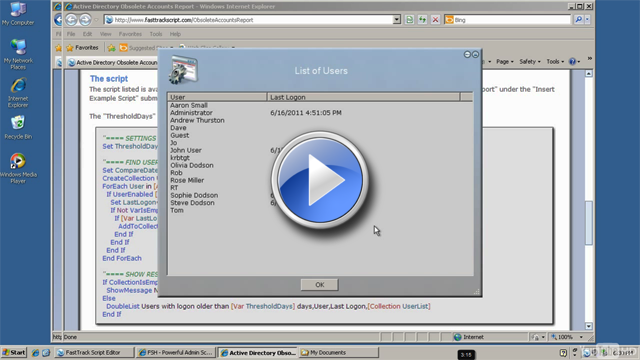The image size is (640, 360).
Task: Open the Safety dropdown menu
Action: point(529,62)
